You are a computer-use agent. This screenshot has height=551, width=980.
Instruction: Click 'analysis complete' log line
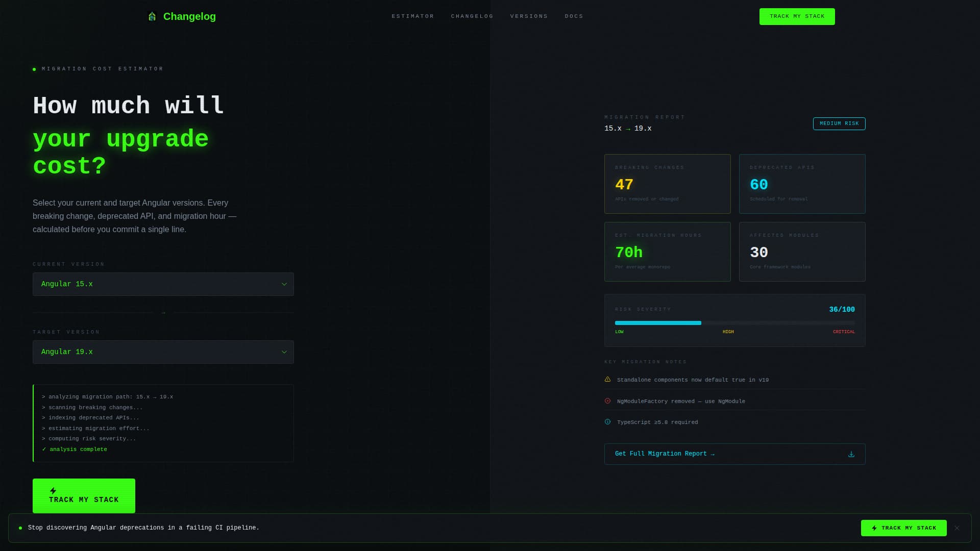pos(75,449)
